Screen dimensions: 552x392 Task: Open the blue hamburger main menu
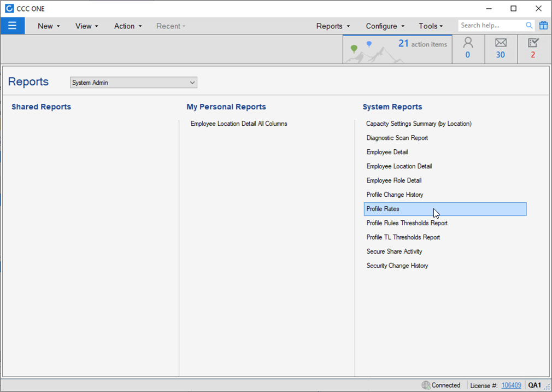13,26
